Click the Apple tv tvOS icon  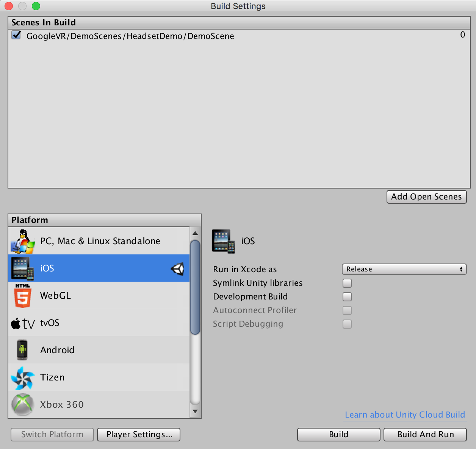(23, 323)
